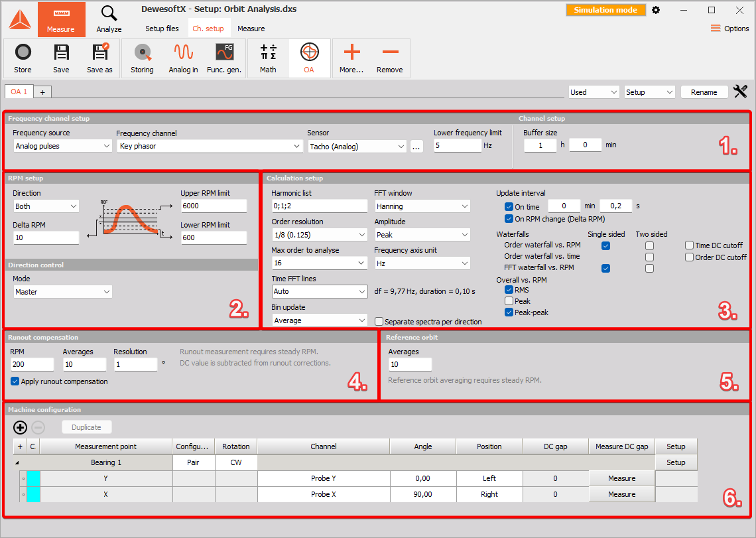
Task: Open the Direction dropdown
Action: click(46, 206)
